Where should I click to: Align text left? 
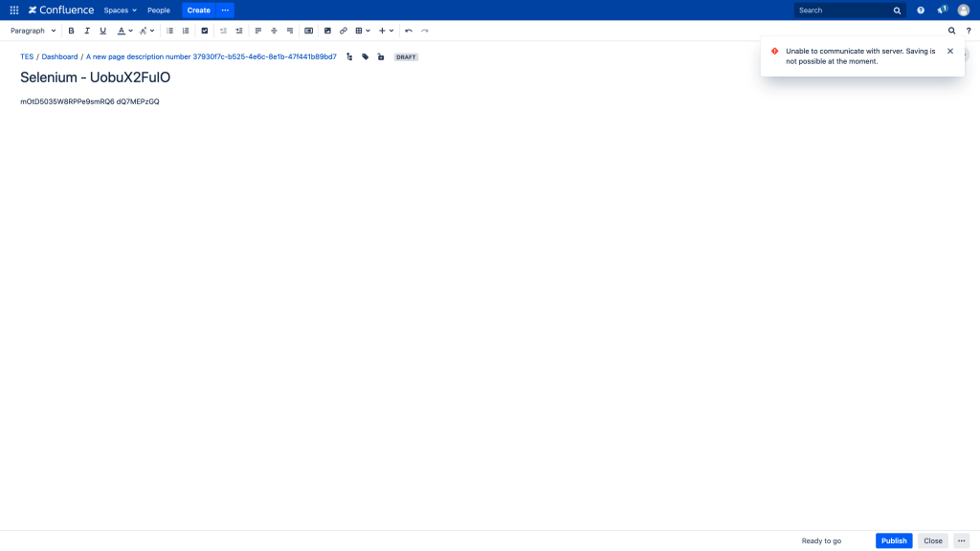click(x=258, y=31)
